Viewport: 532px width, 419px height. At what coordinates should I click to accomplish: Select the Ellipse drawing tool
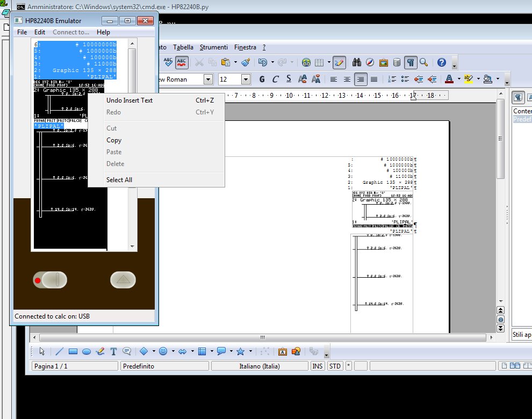87,351
